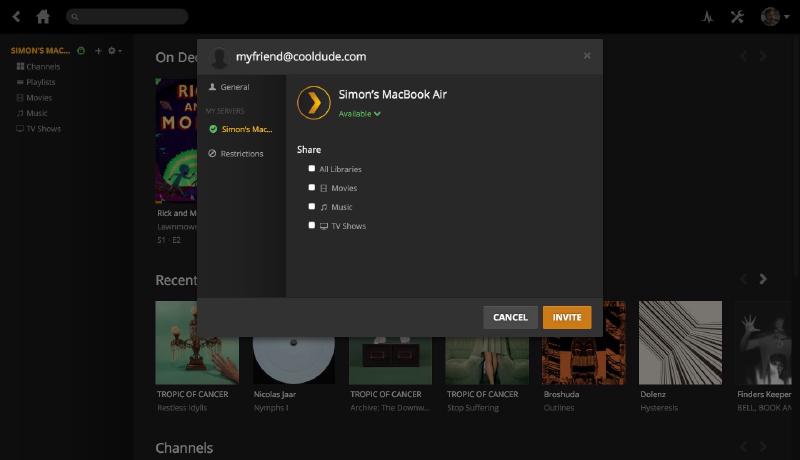Check the Music share checkbox
Screen dimensions: 800x460
click(x=312, y=206)
